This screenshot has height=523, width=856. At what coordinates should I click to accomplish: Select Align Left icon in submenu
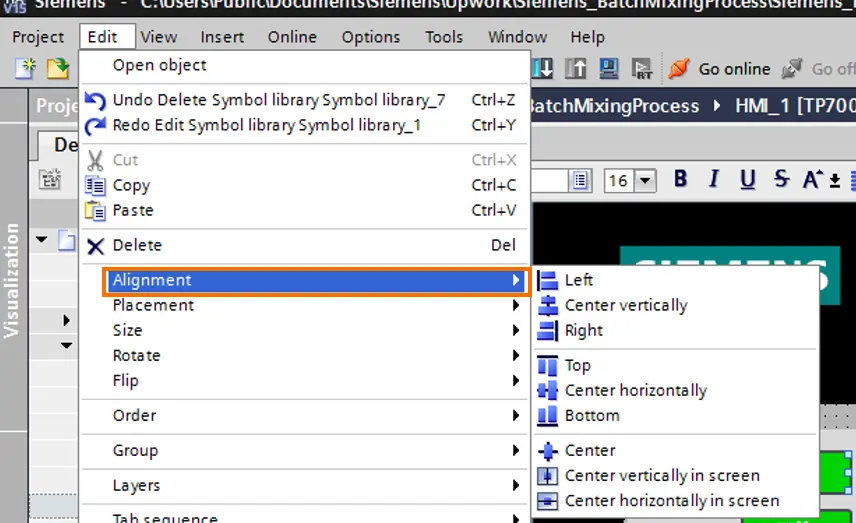(548, 281)
